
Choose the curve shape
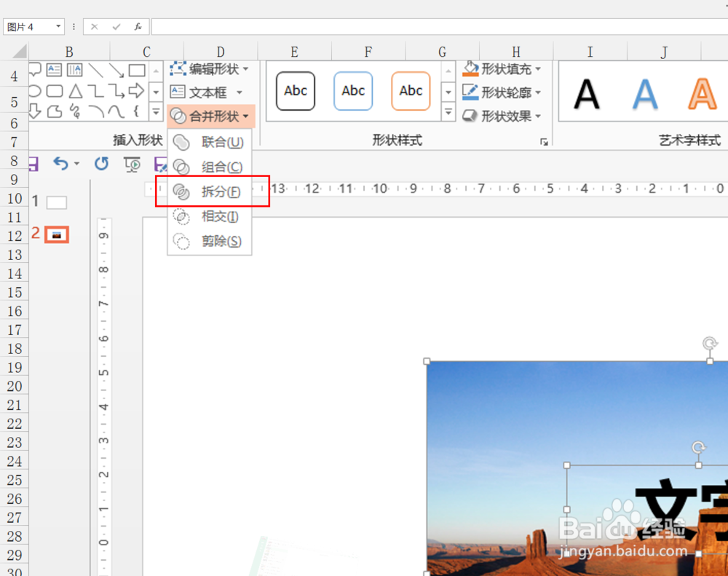[x=116, y=111]
